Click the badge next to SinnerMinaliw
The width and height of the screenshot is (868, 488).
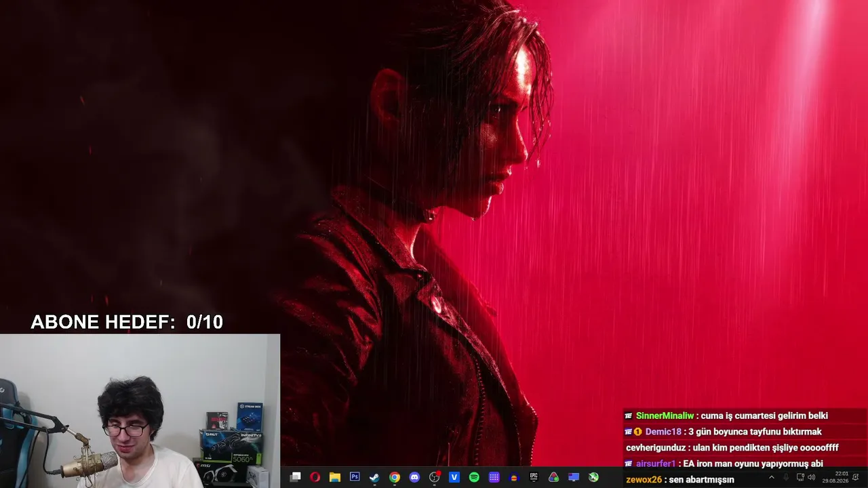click(629, 415)
